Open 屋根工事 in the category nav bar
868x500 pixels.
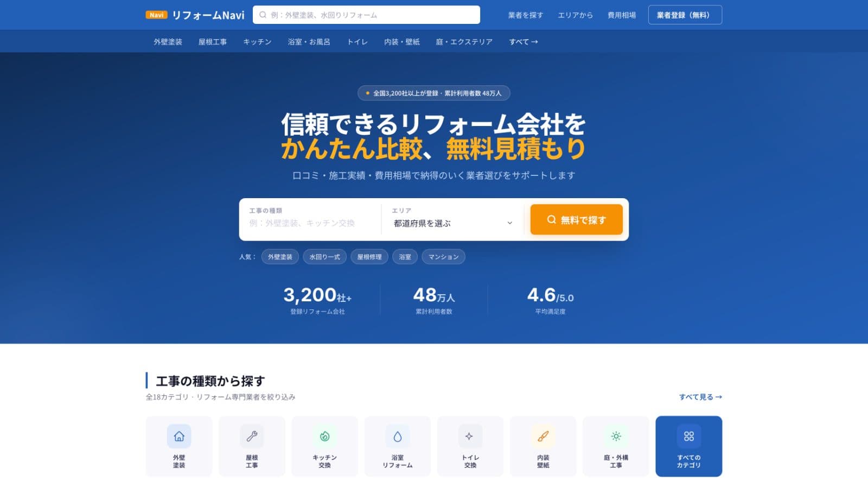(213, 42)
